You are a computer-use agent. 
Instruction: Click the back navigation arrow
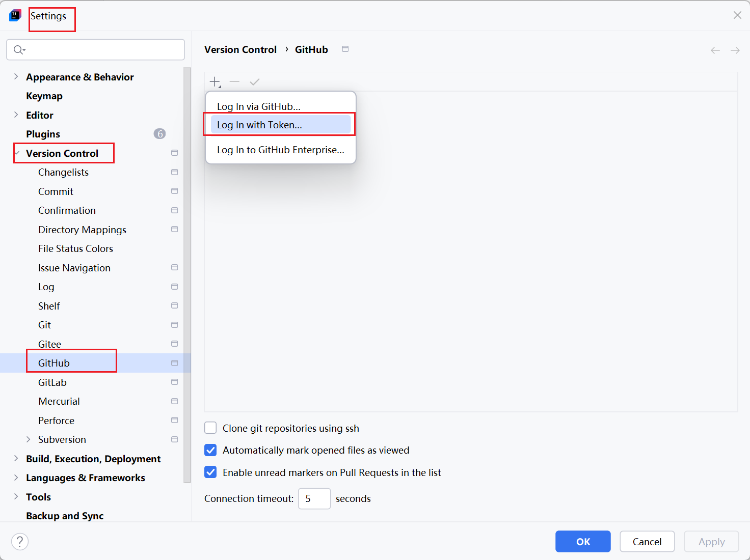point(715,50)
